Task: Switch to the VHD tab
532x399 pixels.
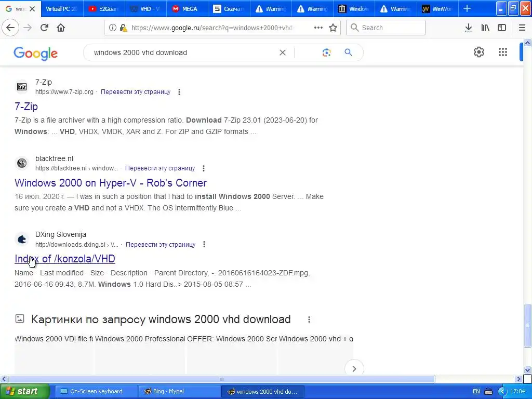Action: [x=145, y=9]
